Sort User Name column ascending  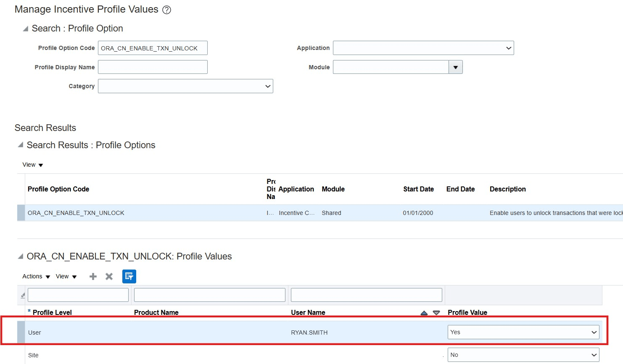click(x=424, y=313)
